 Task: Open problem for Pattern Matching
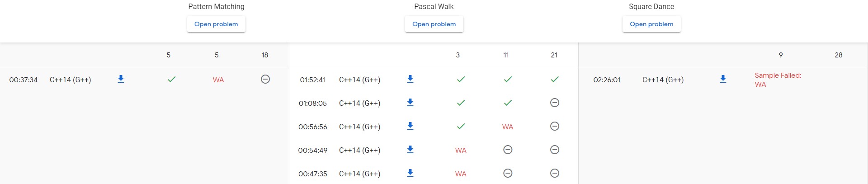pos(216,24)
